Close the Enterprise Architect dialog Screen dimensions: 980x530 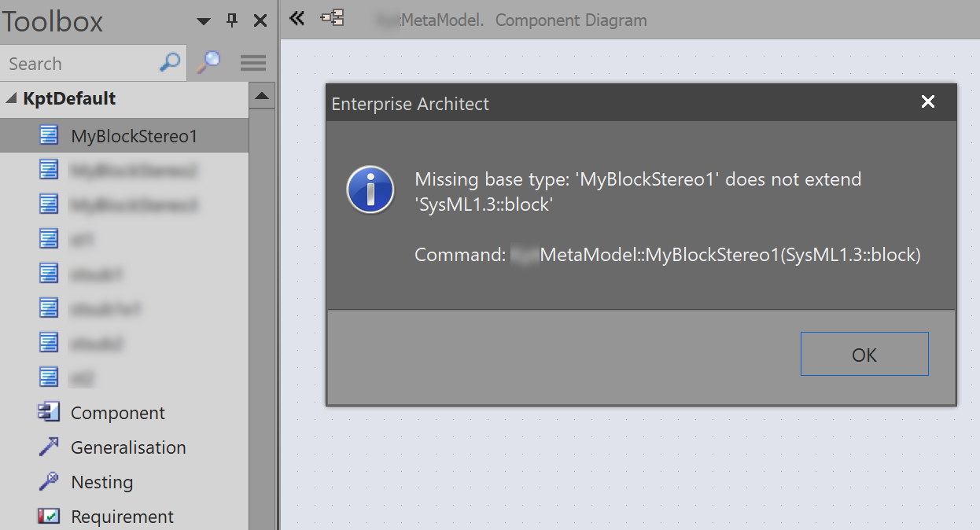(x=928, y=101)
